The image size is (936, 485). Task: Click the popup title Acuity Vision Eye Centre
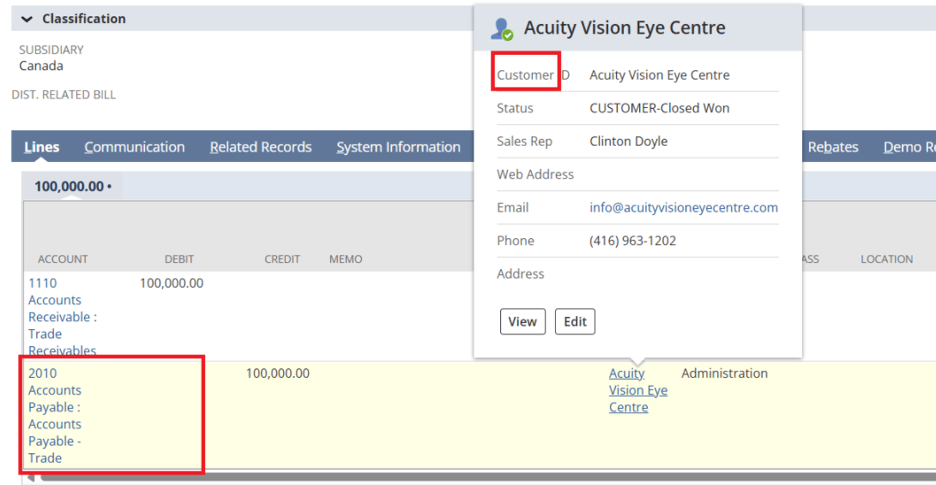624,27
